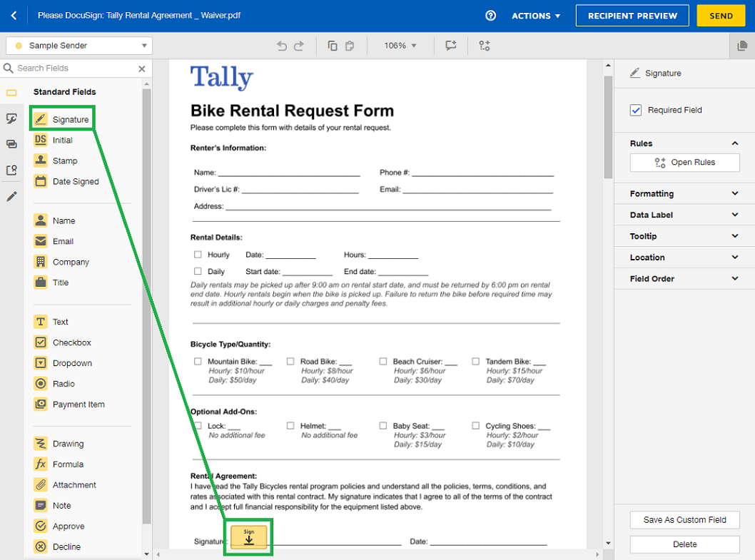Select the Initial field tool
Screen dimensions: 755x560
(x=64, y=140)
